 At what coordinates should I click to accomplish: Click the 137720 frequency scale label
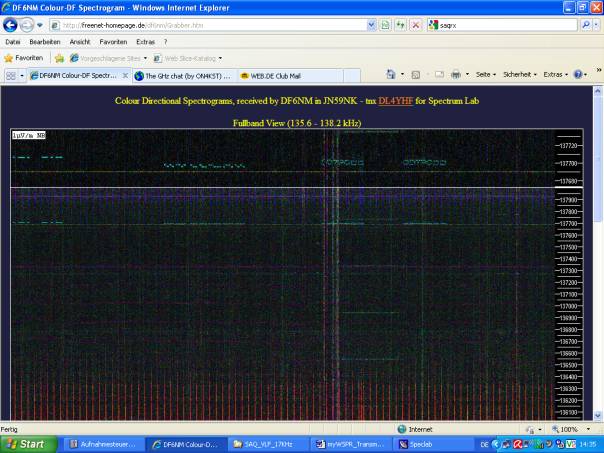[568, 146]
